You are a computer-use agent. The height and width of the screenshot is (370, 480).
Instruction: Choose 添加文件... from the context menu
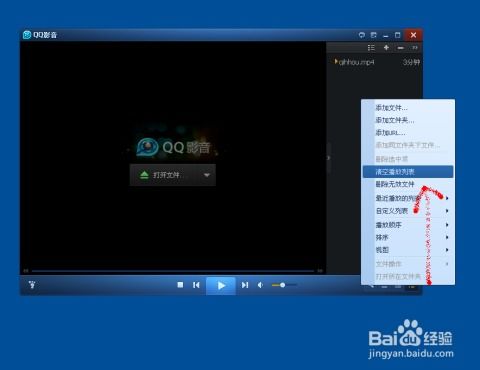[x=408, y=108]
